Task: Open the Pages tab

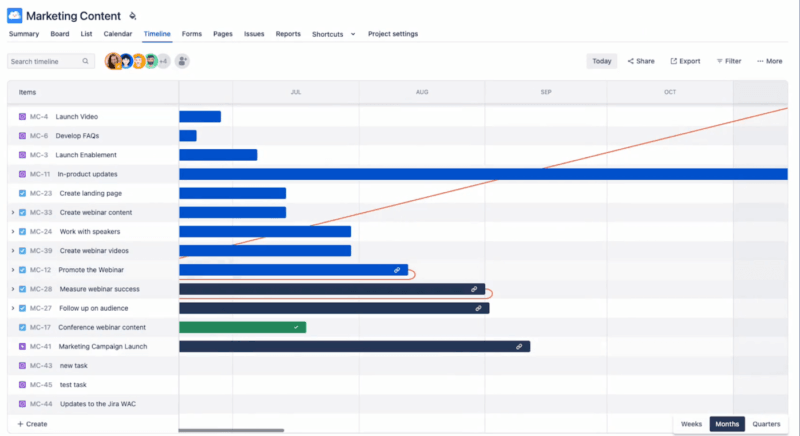Action: point(223,34)
